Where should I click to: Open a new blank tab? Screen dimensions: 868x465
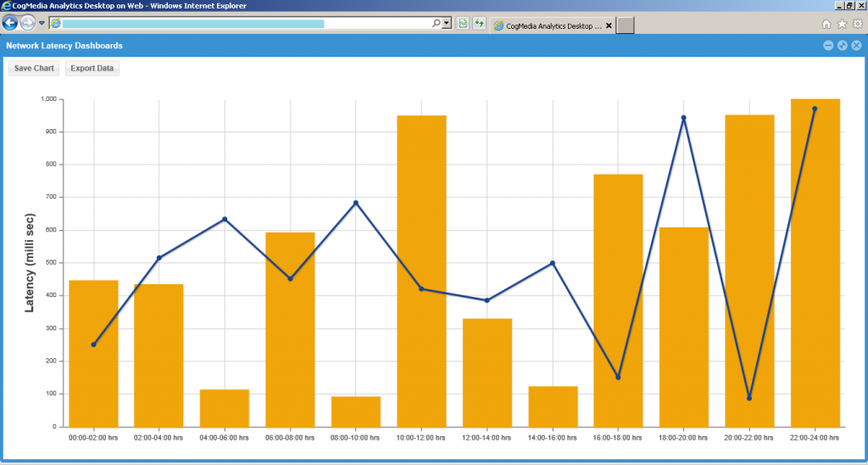click(x=625, y=25)
